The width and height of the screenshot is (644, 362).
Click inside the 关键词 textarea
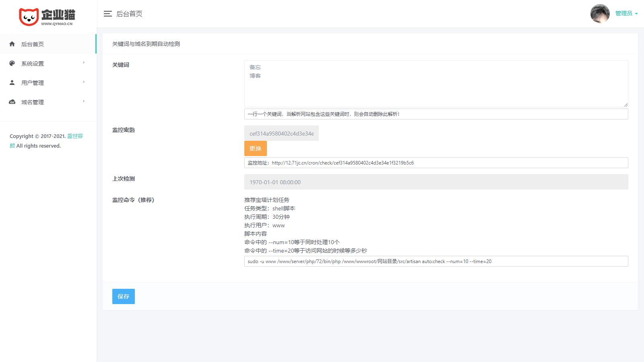click(436, 84)
